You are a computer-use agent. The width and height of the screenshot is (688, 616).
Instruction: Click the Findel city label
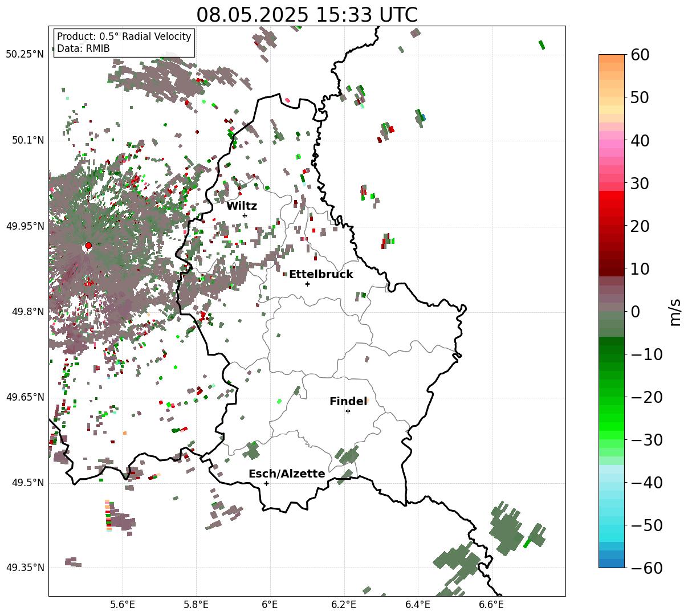point(348,402)
